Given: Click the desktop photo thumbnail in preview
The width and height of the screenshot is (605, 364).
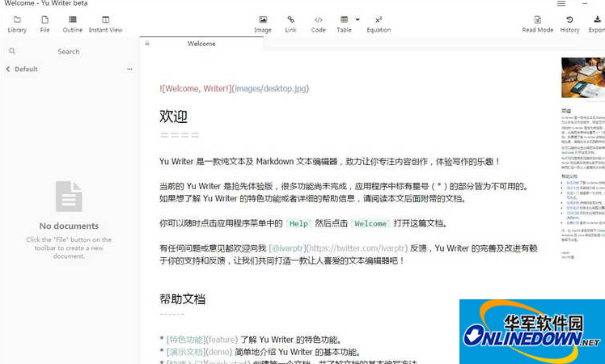Looking at the screenshot, I should [x=583, y=78].
